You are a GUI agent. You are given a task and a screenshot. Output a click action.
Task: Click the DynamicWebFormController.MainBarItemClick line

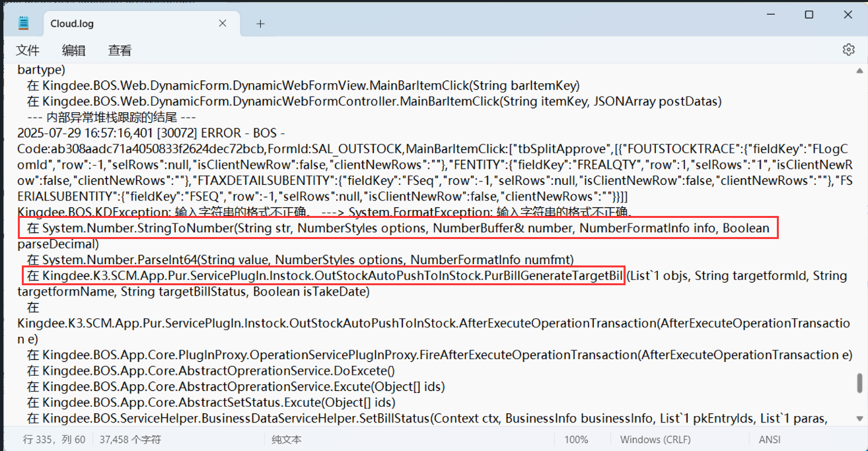[374, 101]
